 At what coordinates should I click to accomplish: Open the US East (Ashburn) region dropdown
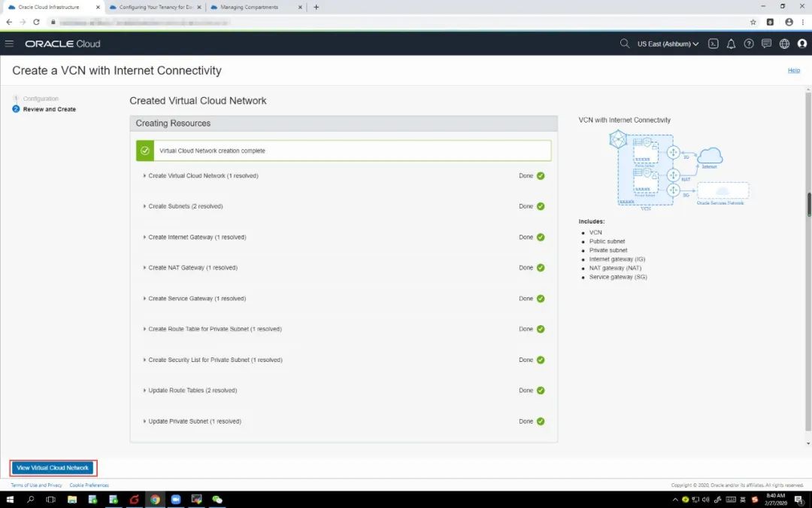[668, 44]
